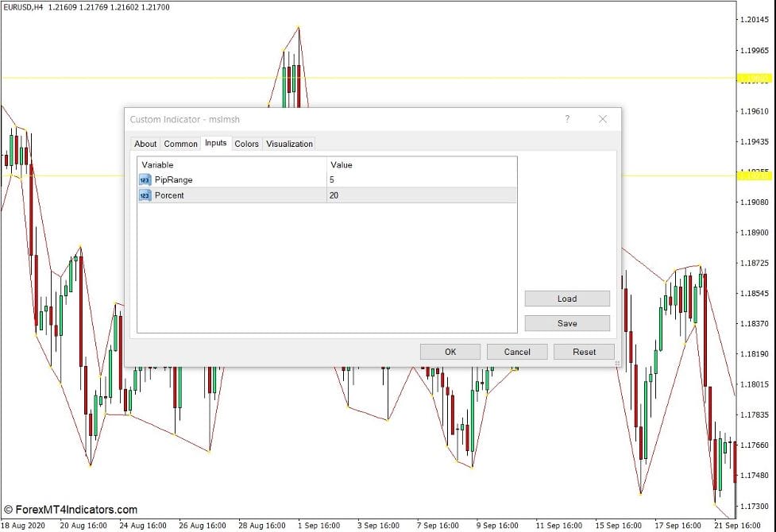
Task: Switch to the About tab
Action: tap(145, 144)
